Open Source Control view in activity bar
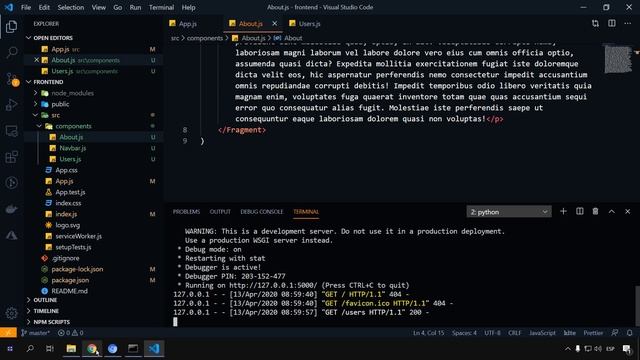This screenshot has height=360, width=640. click(11, 79)
